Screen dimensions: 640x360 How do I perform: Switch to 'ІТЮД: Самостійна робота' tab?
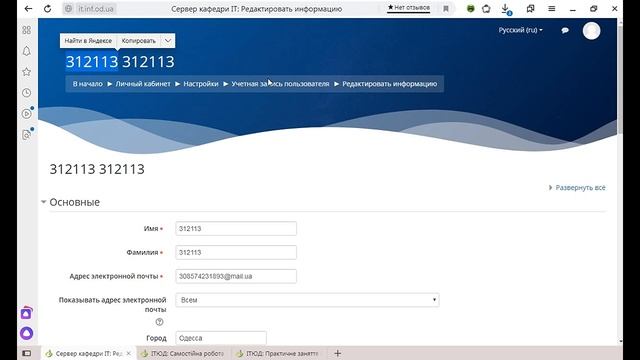[183, 353]
